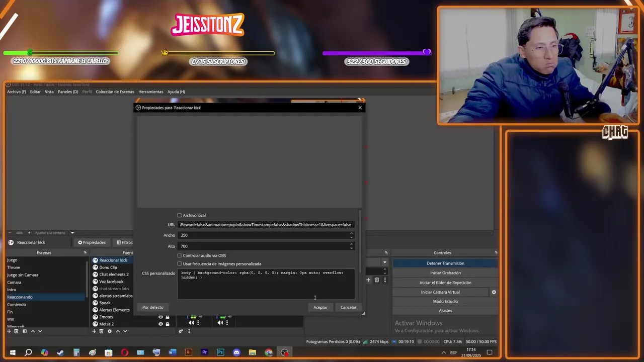Zoom out the preview with the minus icon

click(11, 233)
